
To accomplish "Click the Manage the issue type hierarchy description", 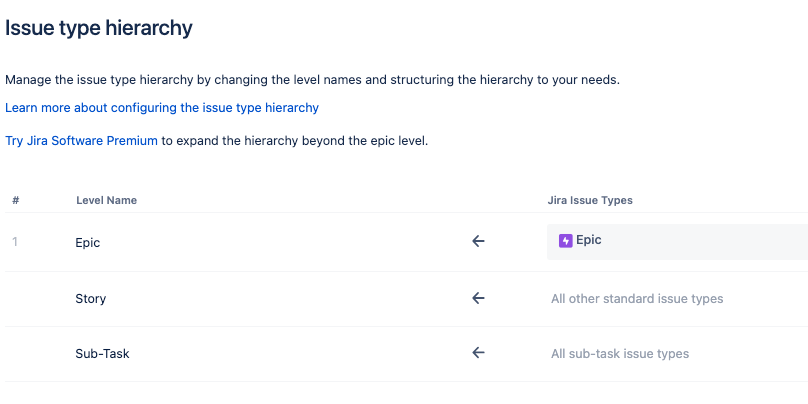I will (x=312, y=80).
